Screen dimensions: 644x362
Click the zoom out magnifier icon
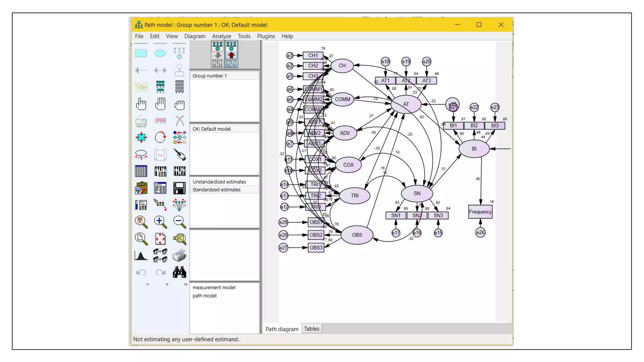coord(180,222)
